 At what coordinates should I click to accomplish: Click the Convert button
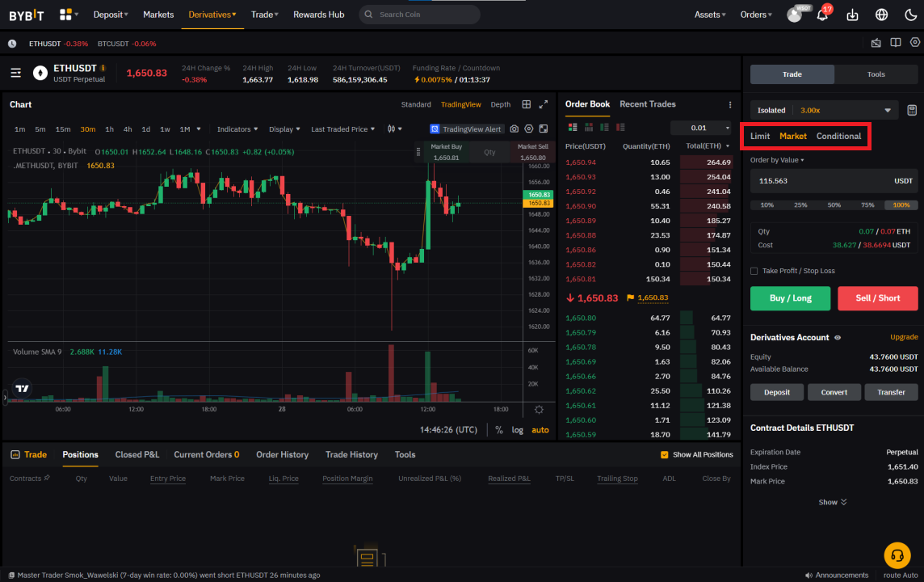pos(834,392)
